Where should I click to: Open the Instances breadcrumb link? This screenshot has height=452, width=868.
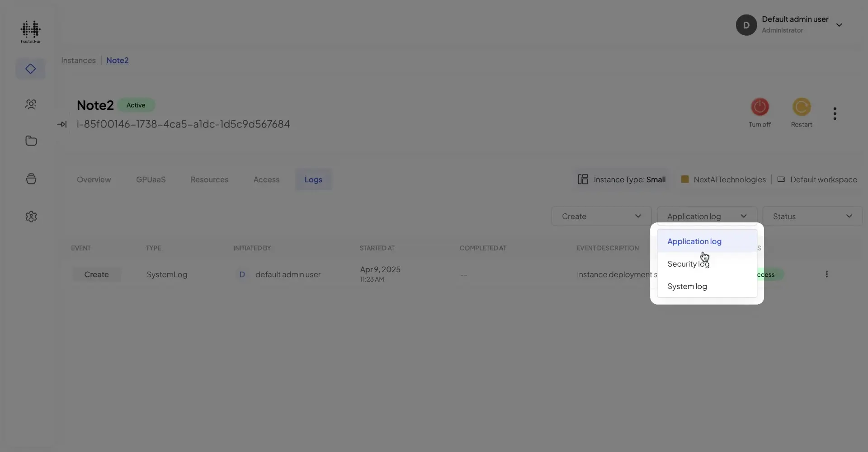pyautogui.click(x=78, y=60)
